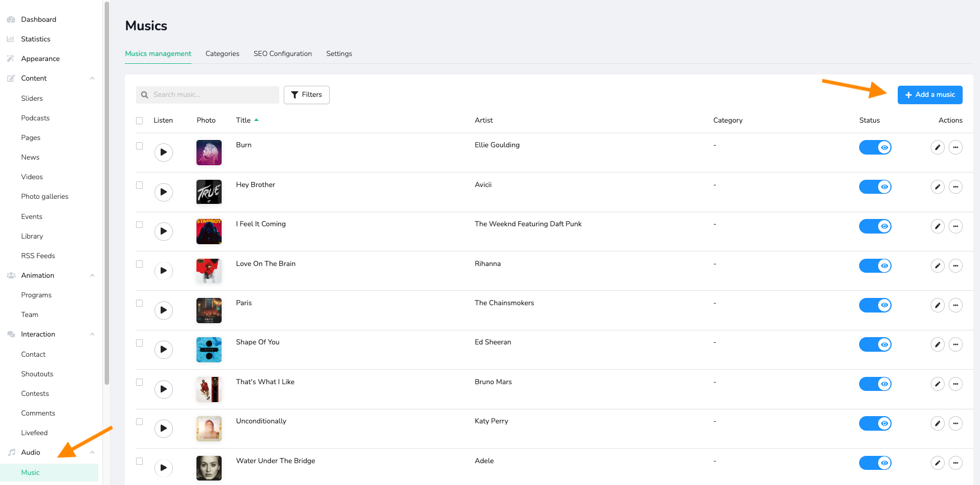Open the SEO Configuration tab
980x485 pixels.
coord(283,54)
